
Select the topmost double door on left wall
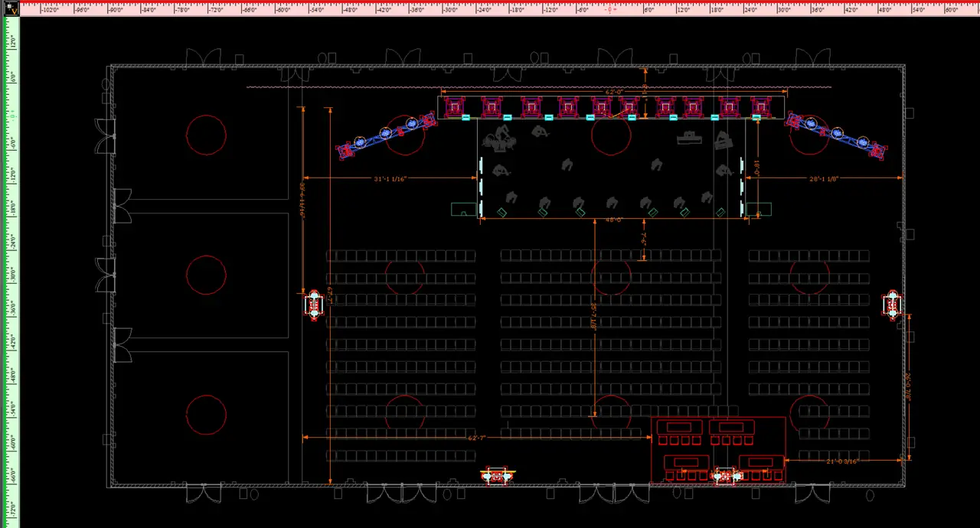point(105,135)
